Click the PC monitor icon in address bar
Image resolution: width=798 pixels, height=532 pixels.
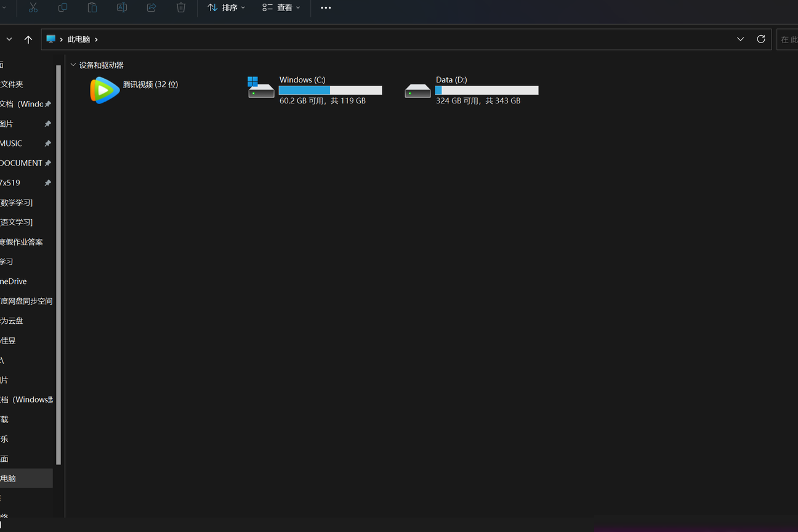51,39
